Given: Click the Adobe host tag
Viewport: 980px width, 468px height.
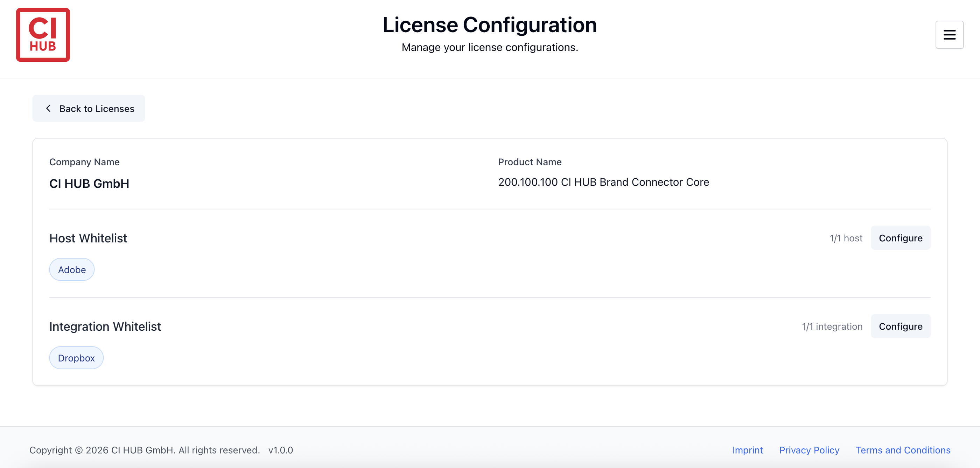Looking at the screenshot, I should [x=72, y=270].
